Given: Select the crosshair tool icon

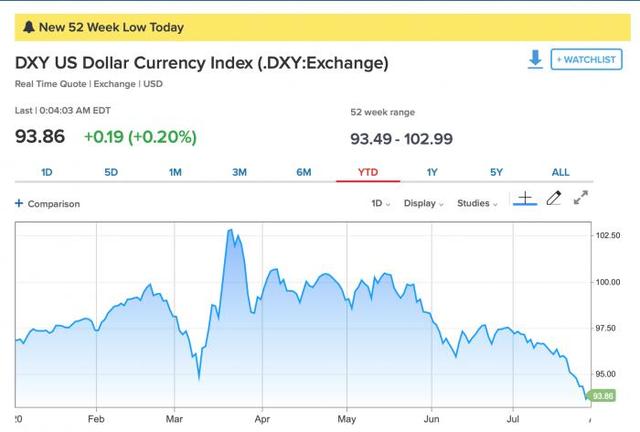Looking at the screenshot, I should click(525, 198).
